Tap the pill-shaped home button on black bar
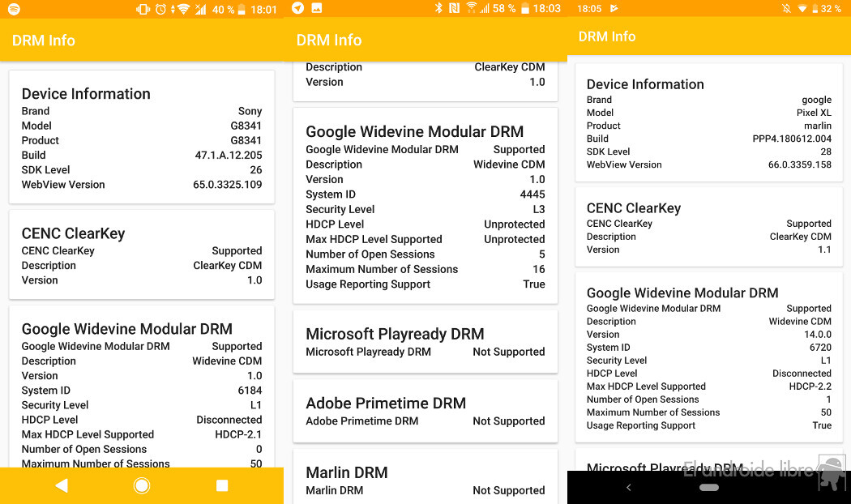The height and width of the screenshot is (504, 851). pos(708,487)
